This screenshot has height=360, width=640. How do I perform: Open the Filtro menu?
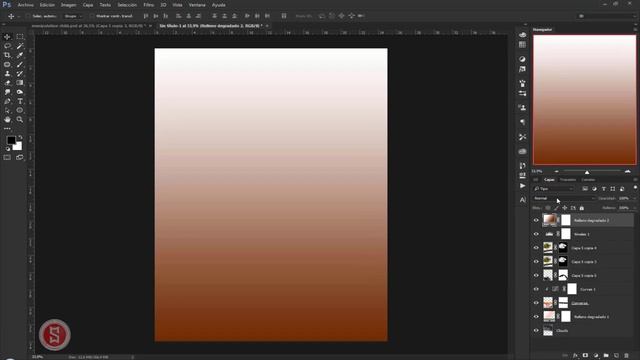pos(149,5)
